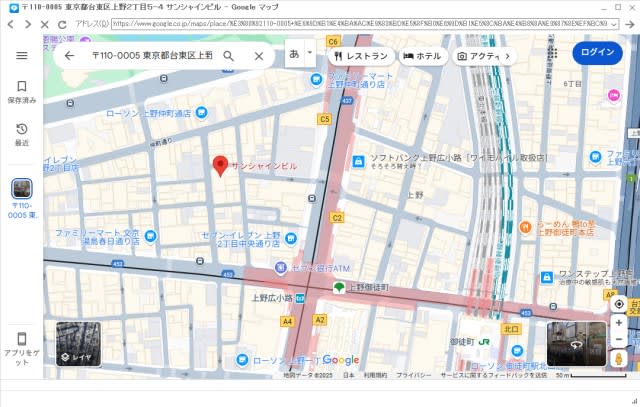Zoom out with the minus button
This screenshot has width=640, height=407.
pyautogui.click(x=619, y=339)
